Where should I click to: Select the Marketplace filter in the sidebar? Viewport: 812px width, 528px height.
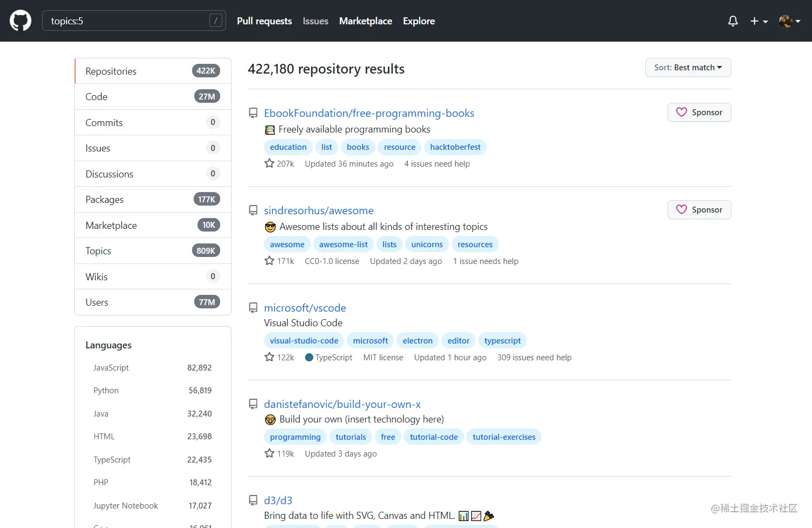[153, 225]
